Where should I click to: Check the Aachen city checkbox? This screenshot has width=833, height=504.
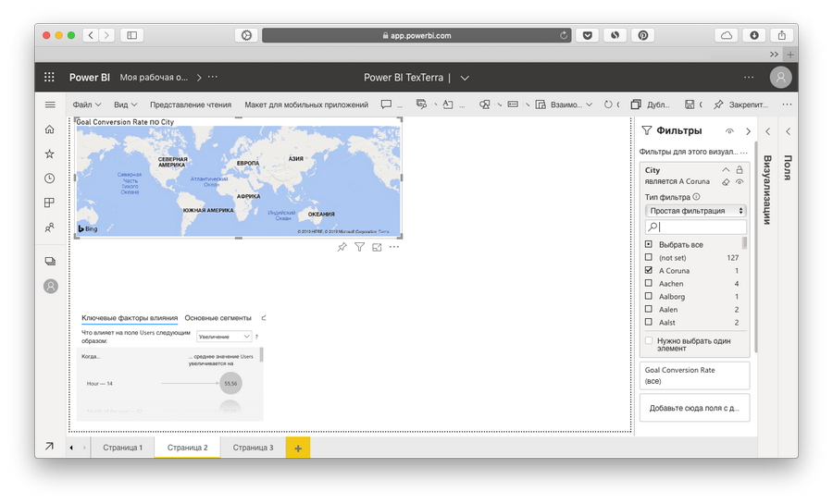coord(649,284)
